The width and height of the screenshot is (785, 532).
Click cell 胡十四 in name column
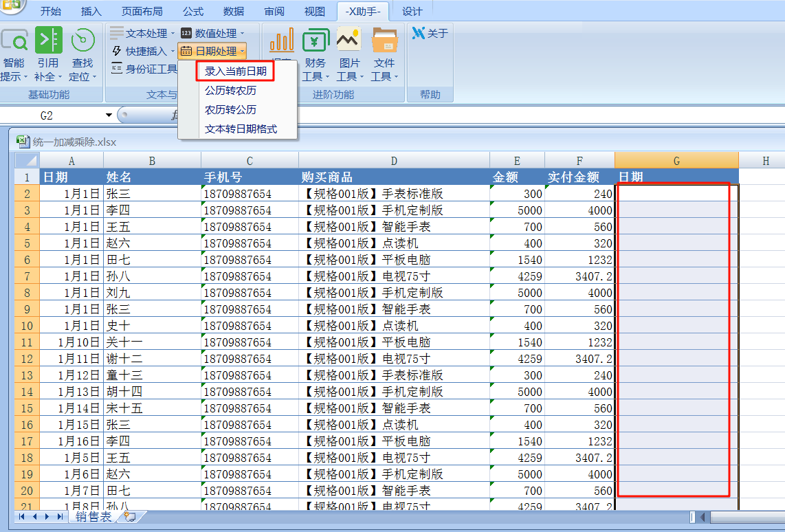pos(152,392)
